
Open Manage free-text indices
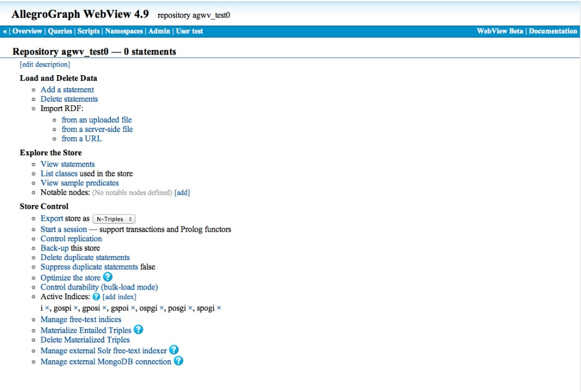click(x=81, y=319)
